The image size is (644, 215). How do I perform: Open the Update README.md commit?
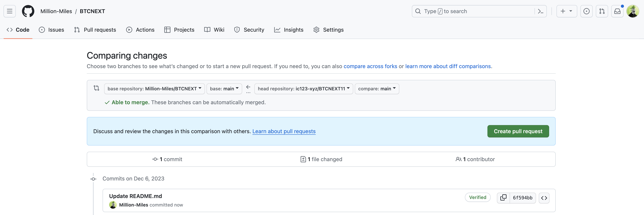(x=136, y=196)
